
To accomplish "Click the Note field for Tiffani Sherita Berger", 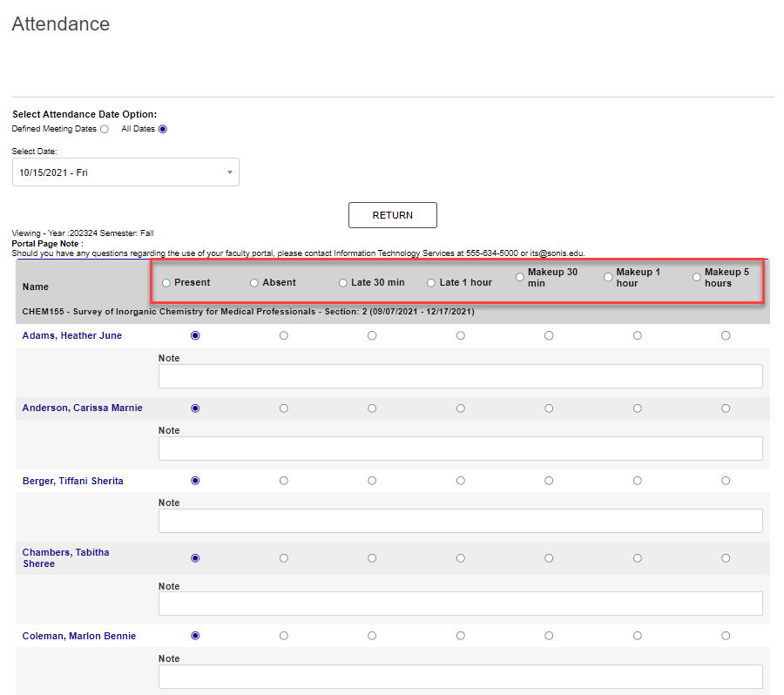I will [x=460, y=522].
